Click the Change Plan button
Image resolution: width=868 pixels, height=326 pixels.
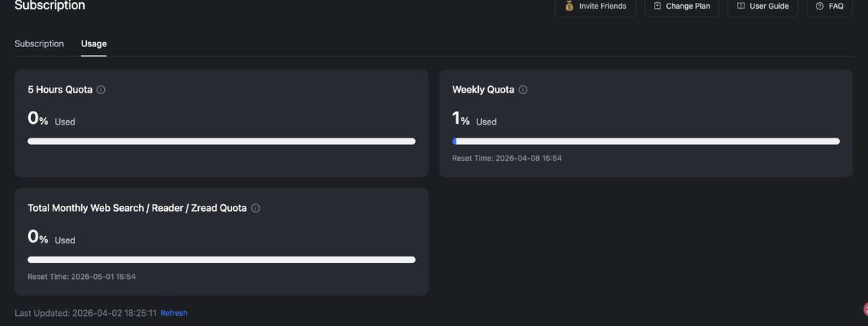[x=681, y=7]
